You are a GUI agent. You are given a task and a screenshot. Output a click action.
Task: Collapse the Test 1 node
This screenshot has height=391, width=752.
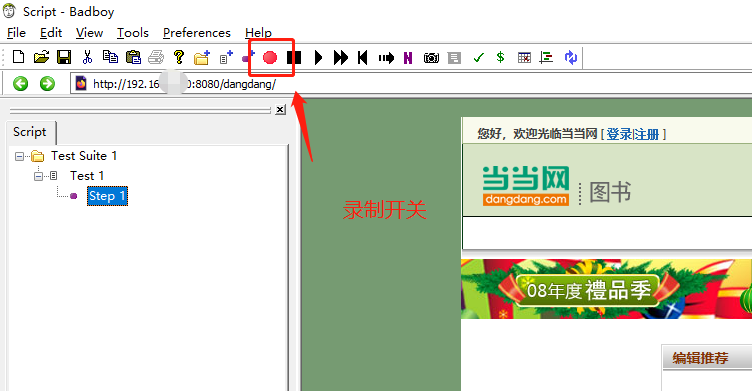click(38, 176)
